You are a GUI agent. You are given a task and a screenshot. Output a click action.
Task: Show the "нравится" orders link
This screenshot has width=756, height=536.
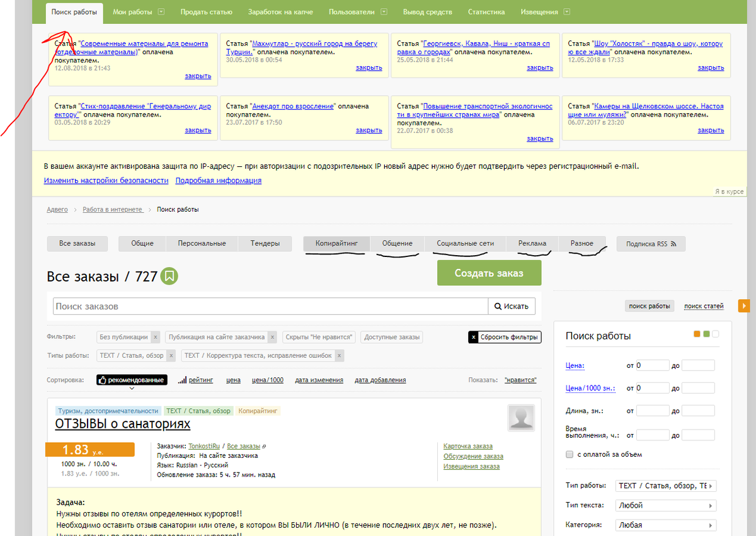(520, 380)
